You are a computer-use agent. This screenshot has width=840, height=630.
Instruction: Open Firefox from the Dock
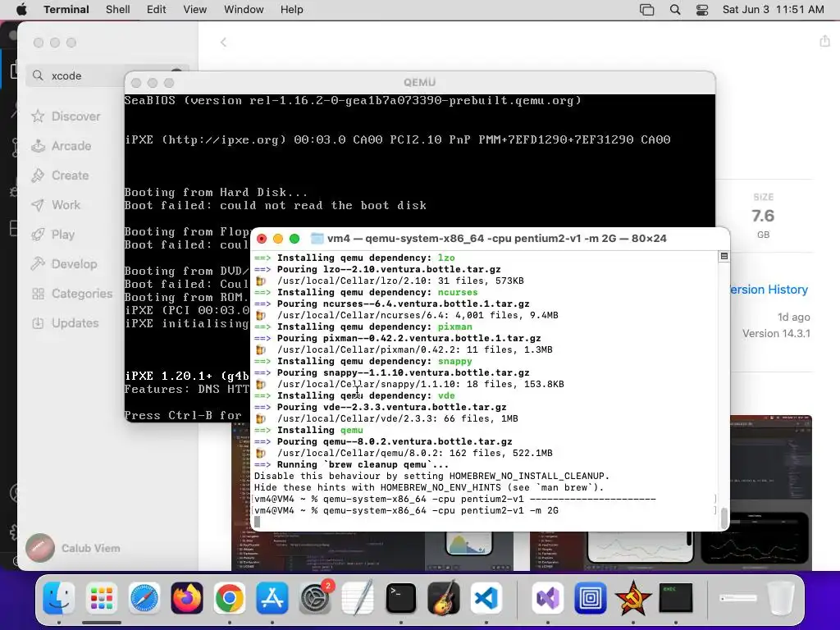(x=187, y=598)
